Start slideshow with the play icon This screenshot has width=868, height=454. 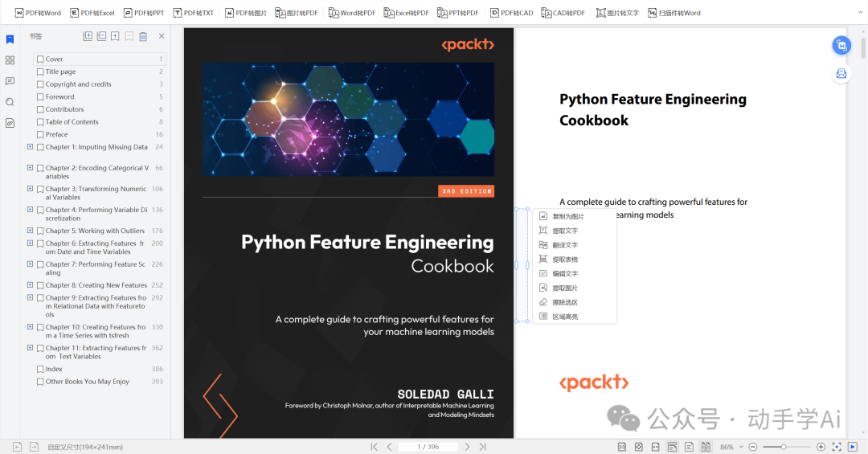853,447
